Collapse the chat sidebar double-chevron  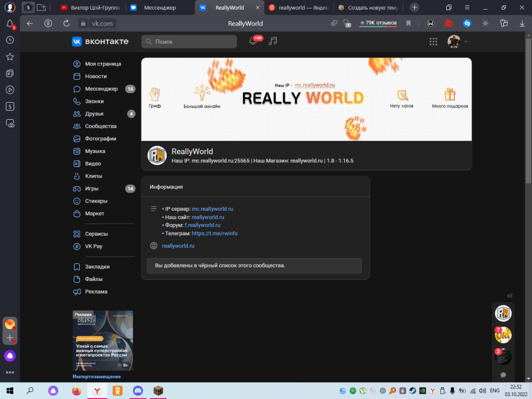[510, 296]
